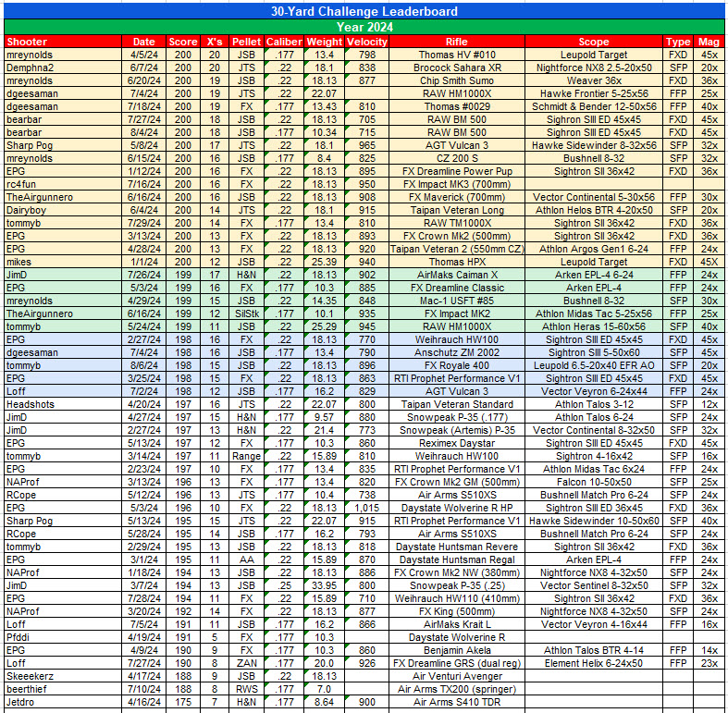Click the Shooter column header
728x713 pixels.
[x=63, y=42]
